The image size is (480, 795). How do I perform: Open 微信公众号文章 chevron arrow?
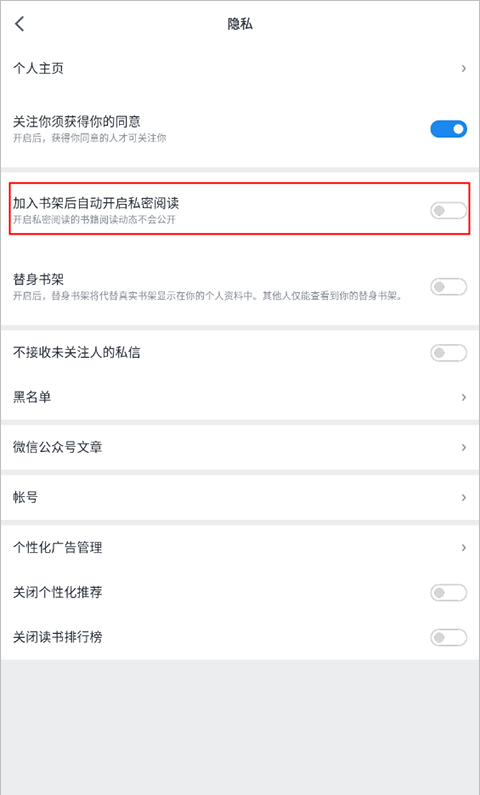(x=463, y=447)
